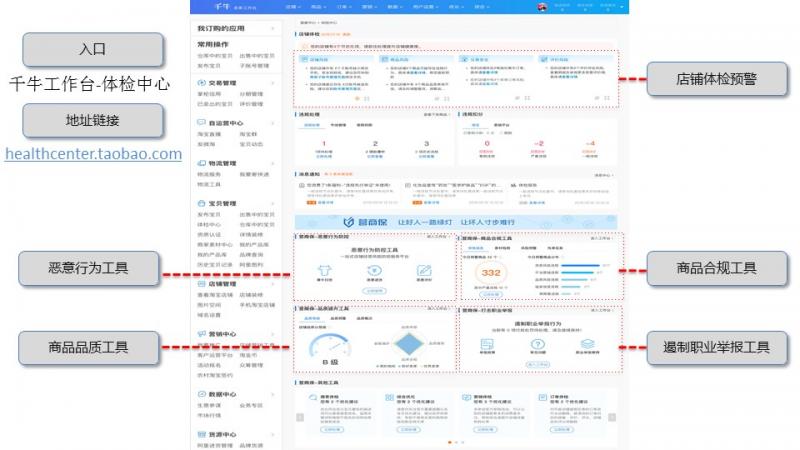Click the 自运营中心 chat bubble icon
The width and height of the screenshot is (800, 450).
coord(201,123)
